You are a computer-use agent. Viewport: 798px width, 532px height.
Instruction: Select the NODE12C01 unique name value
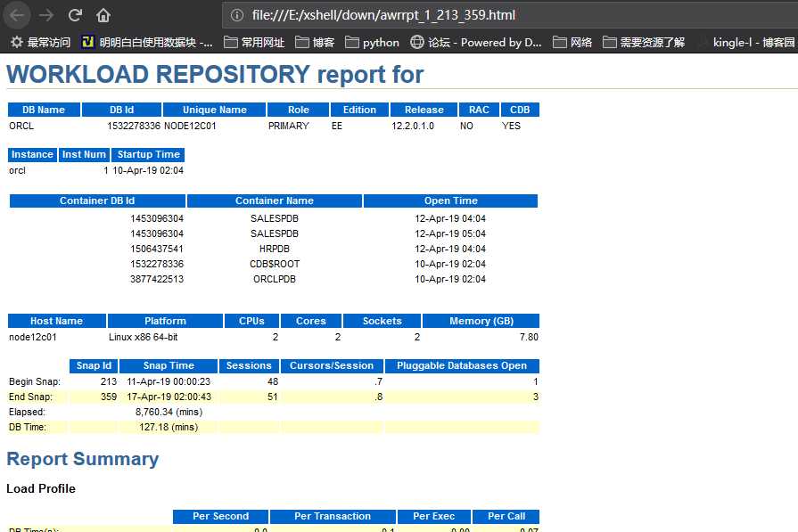190,126
